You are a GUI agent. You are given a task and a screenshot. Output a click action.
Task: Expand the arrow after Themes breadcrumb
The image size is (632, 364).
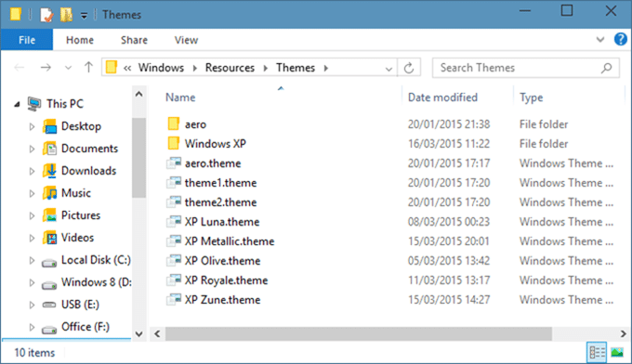pos(325,68)
